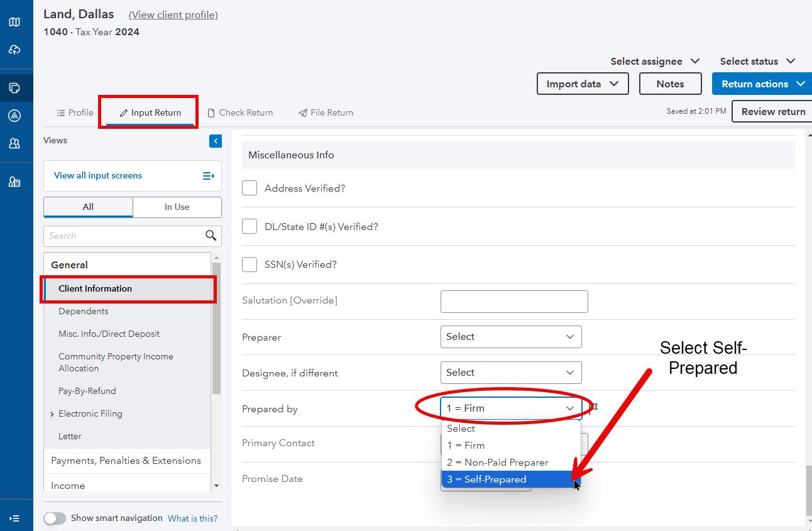Click the Saved at 2:01 PM status text
This screenshot has height=531, width=812.
click(696, 111)
